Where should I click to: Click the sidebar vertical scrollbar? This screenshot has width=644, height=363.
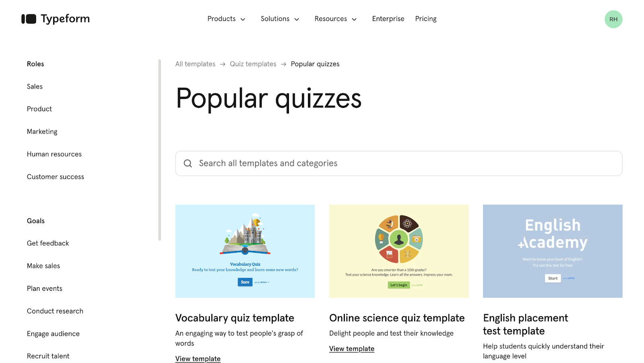(x=160, y=150)
